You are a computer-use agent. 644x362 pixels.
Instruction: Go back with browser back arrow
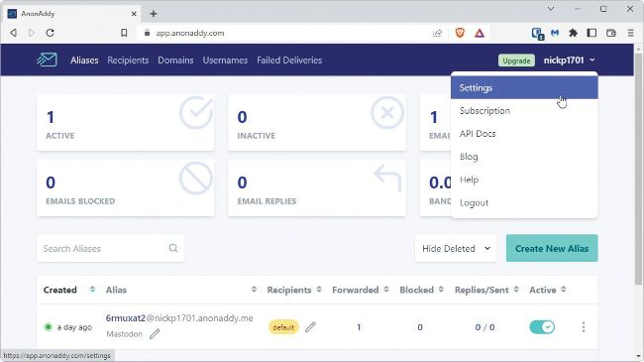14,33
